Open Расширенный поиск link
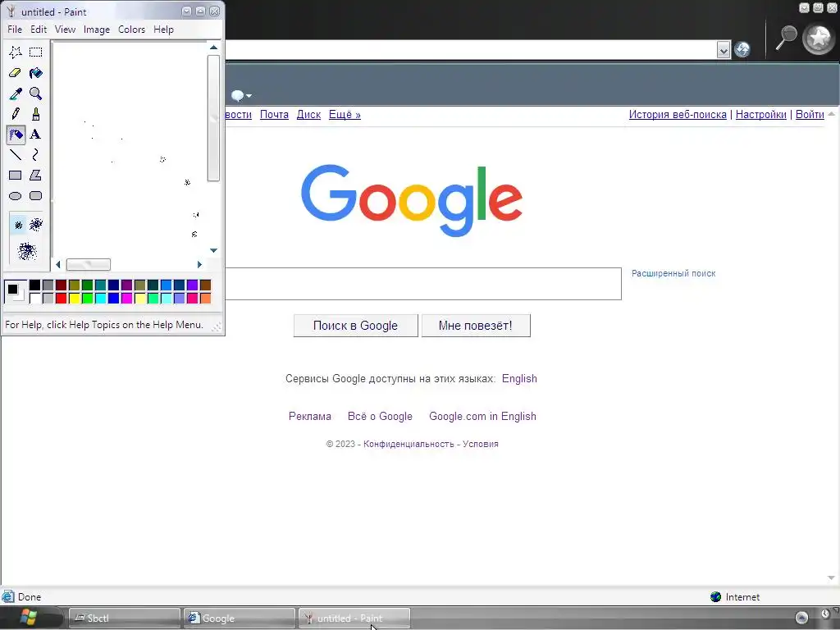 click(673, 273)
